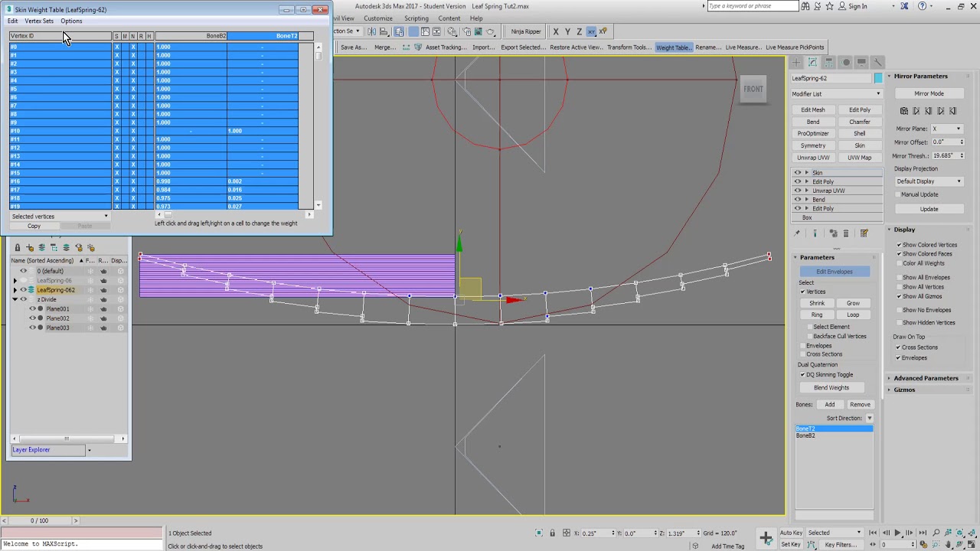Click Weight Table toolbar button
Screen dimensions: 980x551
click(x=673, y=47)
